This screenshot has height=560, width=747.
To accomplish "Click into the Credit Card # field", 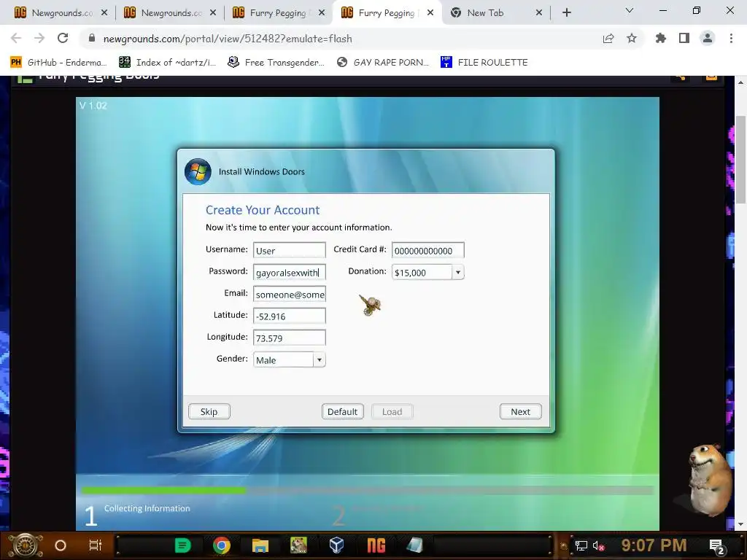I will click(x=427, y=251).
